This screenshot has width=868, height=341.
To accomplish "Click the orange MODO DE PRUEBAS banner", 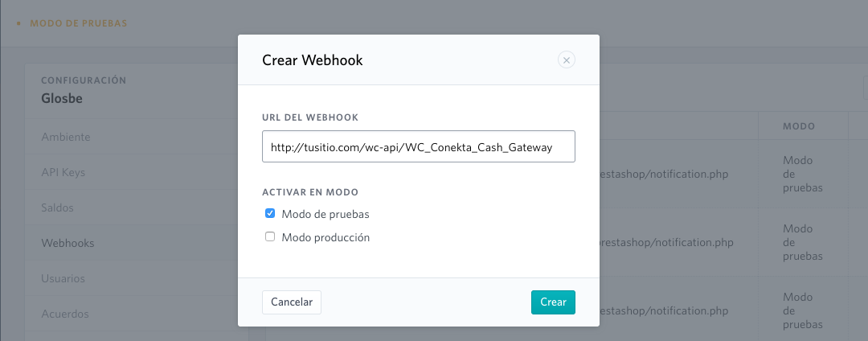I will pos(78,23).
